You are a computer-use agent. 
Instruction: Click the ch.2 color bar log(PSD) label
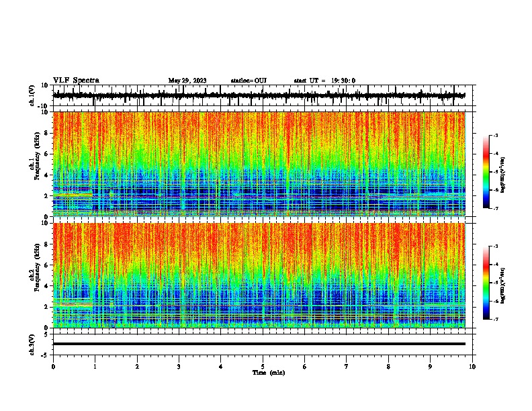[x=502, y=286]
